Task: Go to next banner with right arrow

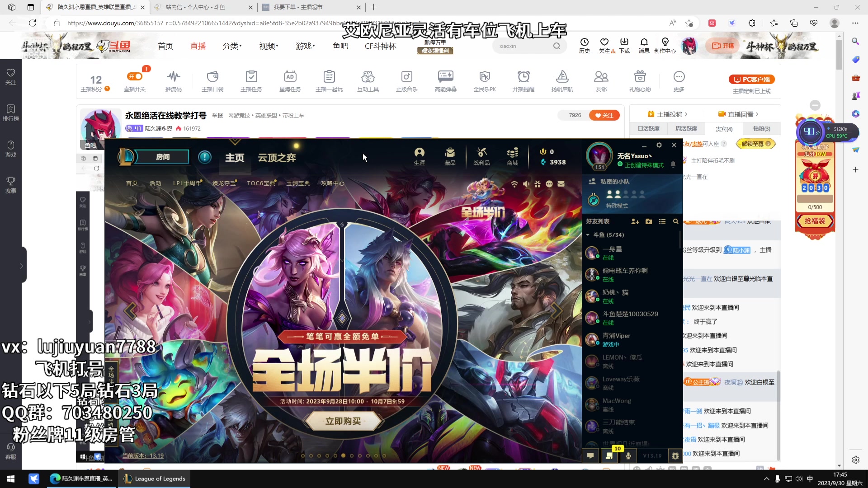Action: tap(557, 311)
